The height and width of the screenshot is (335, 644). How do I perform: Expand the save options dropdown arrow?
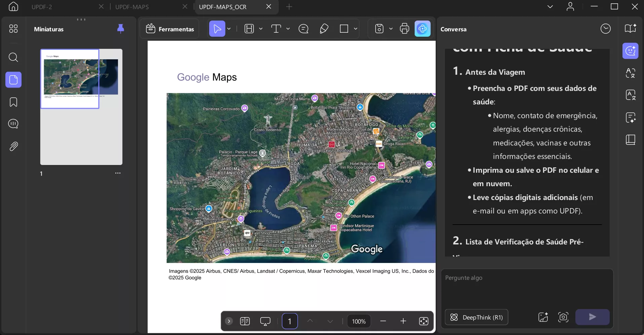[x=391, y=29]
